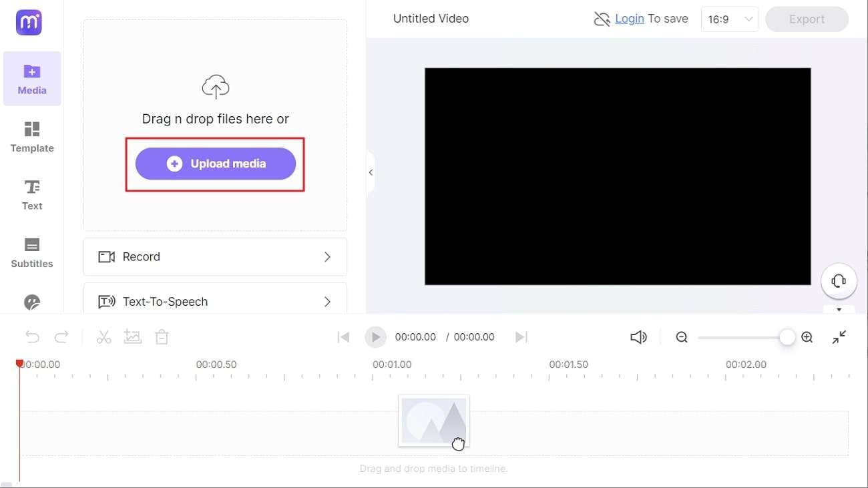This screenshot has height=488, width=868.
Task: Click the scissors split icon on the timeline toolbar
Action: point(103,336)
